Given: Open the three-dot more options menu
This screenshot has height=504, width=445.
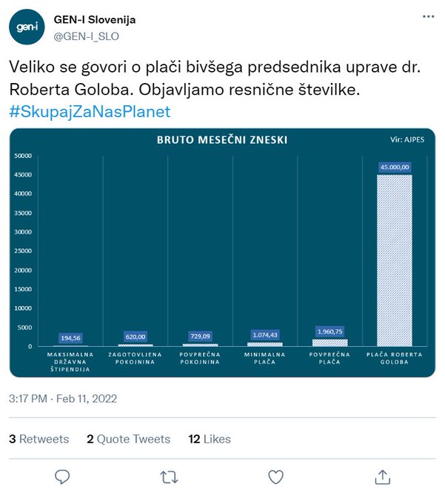Looking at the screenshot, I should pos(428,16).
